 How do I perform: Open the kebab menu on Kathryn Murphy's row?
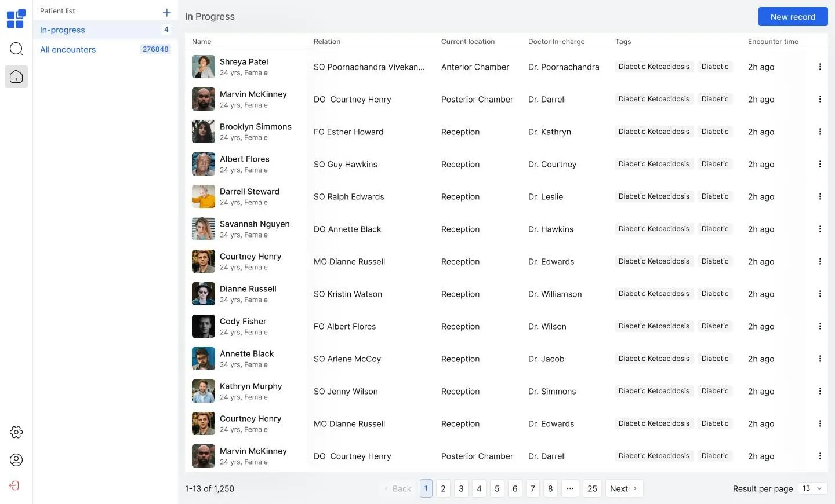point(821,391)
